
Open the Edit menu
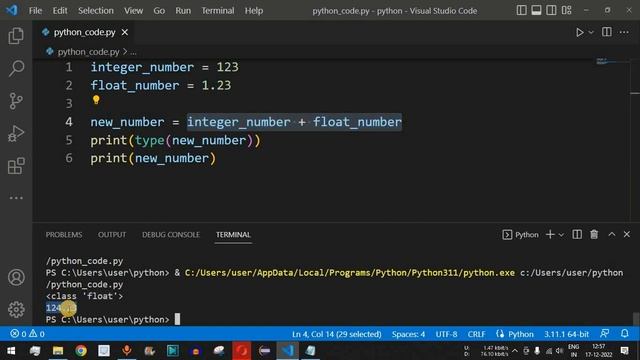(x=60, y=11)
